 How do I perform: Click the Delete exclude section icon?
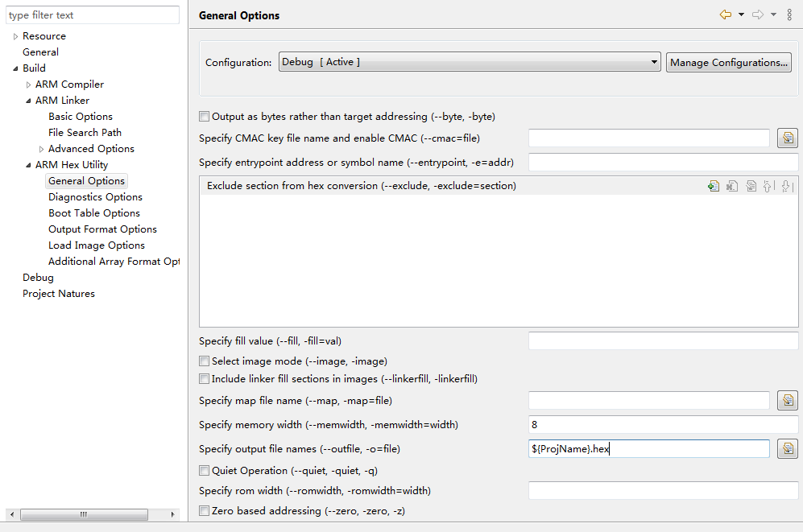point(732,186)
